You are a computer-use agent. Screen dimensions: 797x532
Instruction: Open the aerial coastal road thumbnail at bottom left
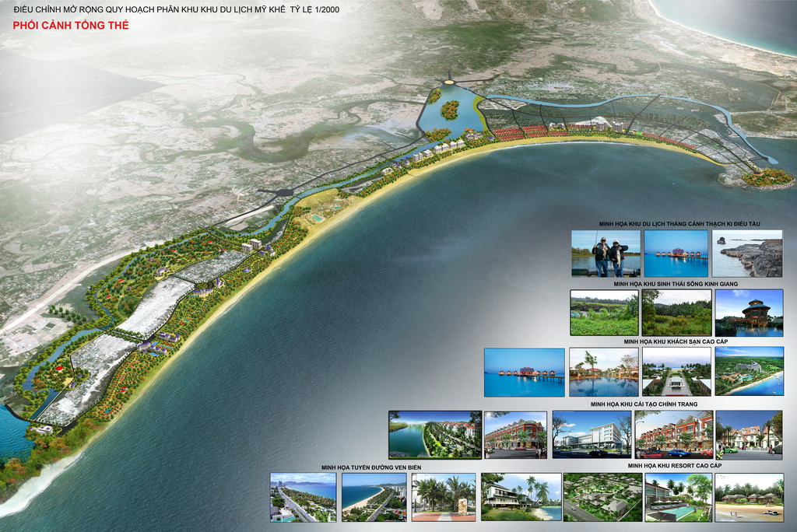(303, 497)
